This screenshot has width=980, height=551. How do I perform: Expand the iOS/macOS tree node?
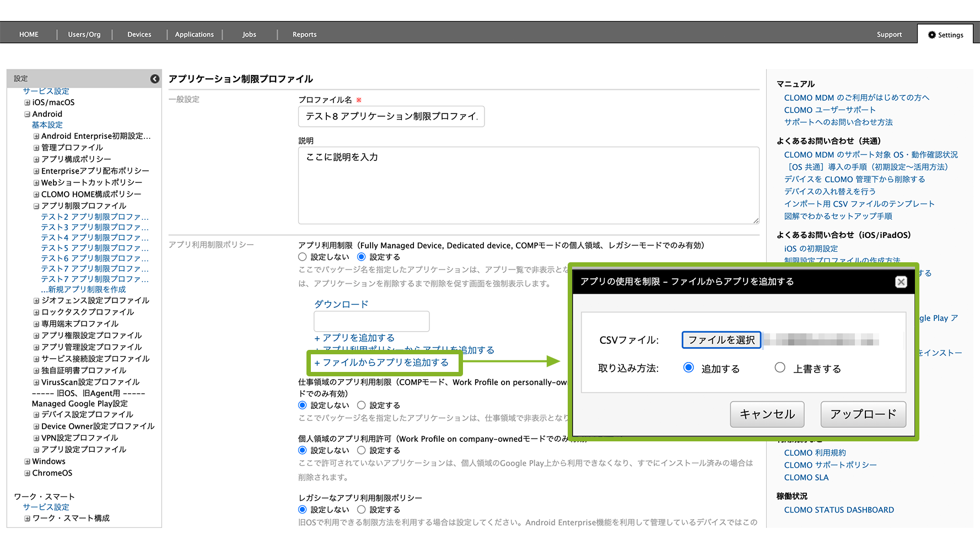click(27, 102)
